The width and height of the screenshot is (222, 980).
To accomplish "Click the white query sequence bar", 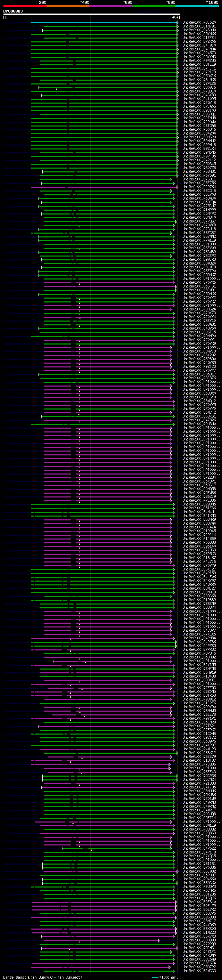I will tap(92, 15).
